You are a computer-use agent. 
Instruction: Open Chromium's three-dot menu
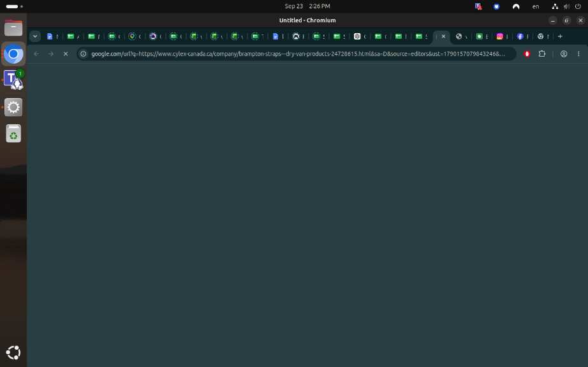click(x=578, y=54)
